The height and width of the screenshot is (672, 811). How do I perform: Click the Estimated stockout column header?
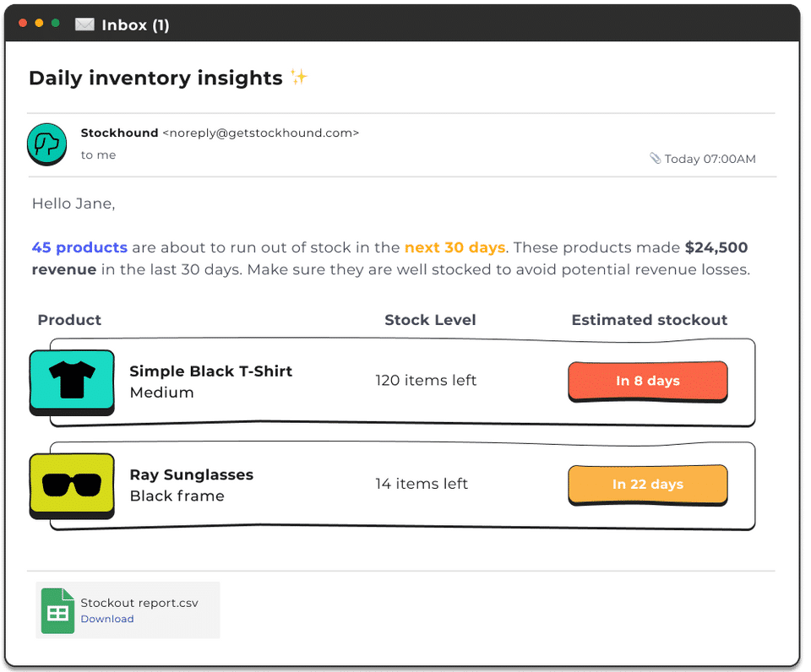(x=649, y=320)
